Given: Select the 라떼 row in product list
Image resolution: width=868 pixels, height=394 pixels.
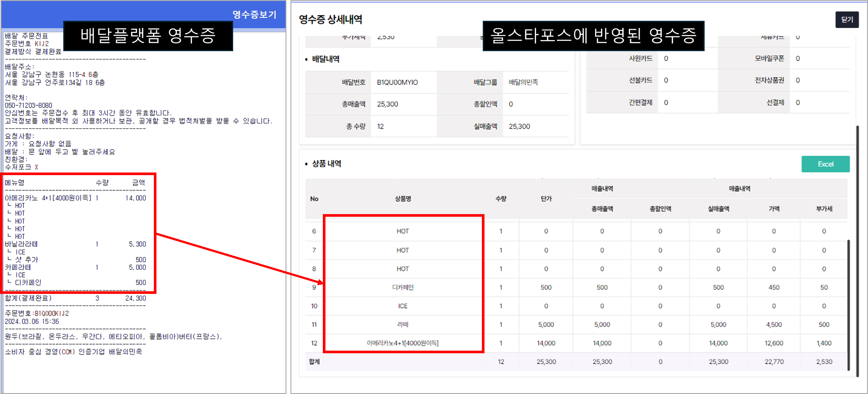Looking at the screenshot, I should pyautogui.click(x=403, y=325).
